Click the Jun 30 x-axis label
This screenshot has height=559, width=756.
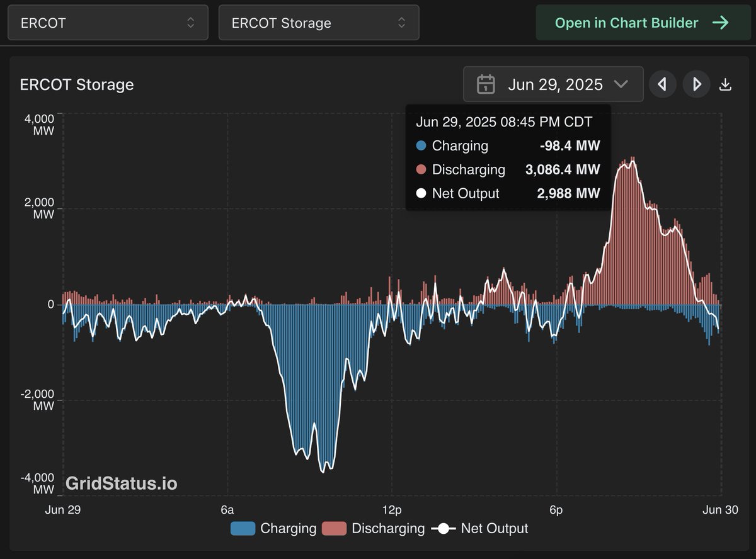[721, 510]
